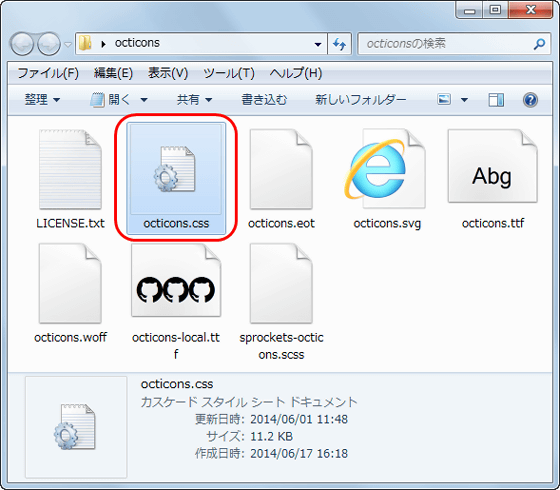Click the 新しいフォルダー button

pos(361,100)
